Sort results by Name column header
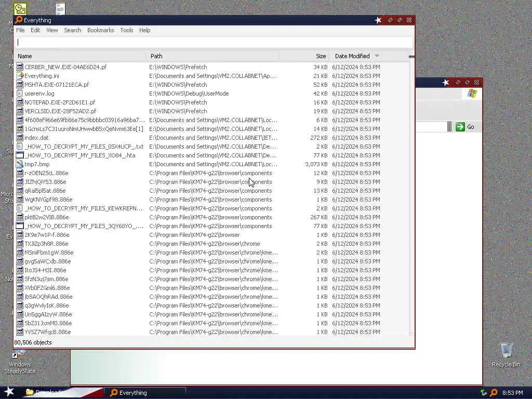 pyautogui.click(x=80, y=56)
